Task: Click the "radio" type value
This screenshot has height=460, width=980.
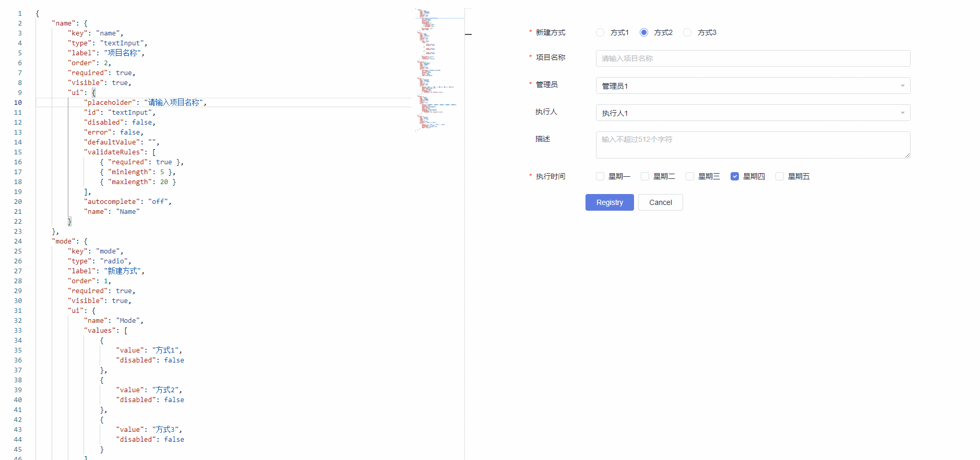Action: click(114, 261)
